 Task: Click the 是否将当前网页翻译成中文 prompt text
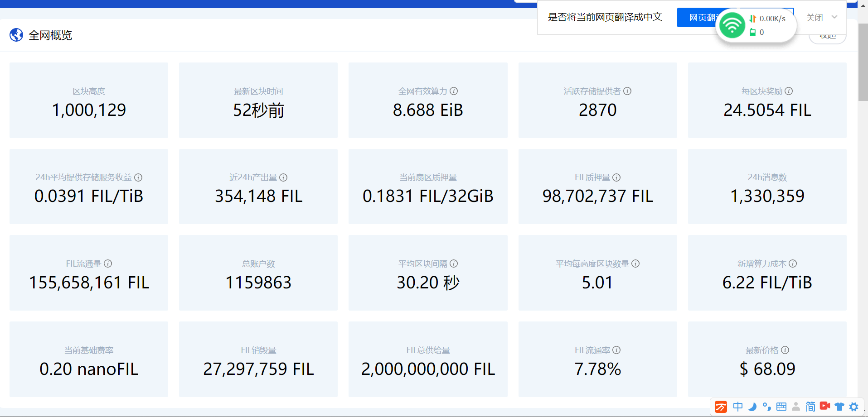click(x=605, y=17)
